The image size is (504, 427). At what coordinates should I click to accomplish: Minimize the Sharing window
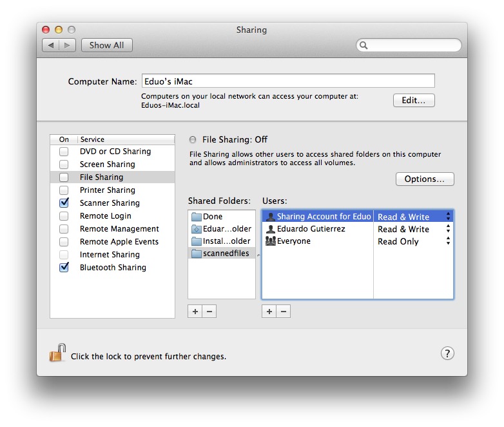tap(59, 30)
